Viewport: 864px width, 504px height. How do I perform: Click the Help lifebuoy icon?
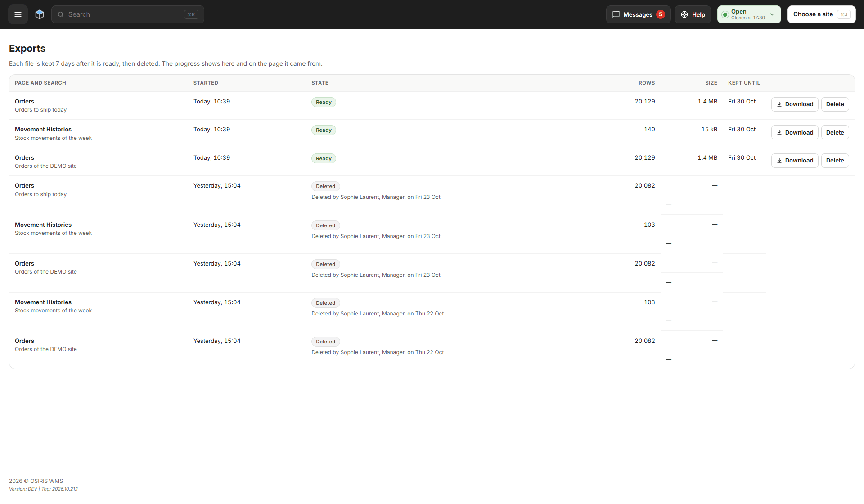[684, 14]
